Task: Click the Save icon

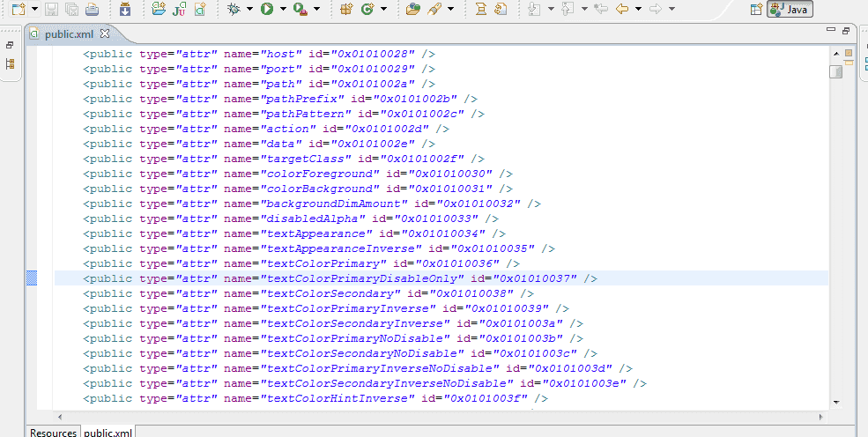Action: point(51,9)
